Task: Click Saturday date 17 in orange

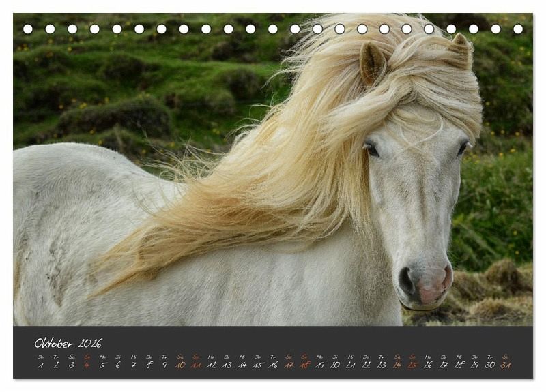Action: (x=289, y=365)
